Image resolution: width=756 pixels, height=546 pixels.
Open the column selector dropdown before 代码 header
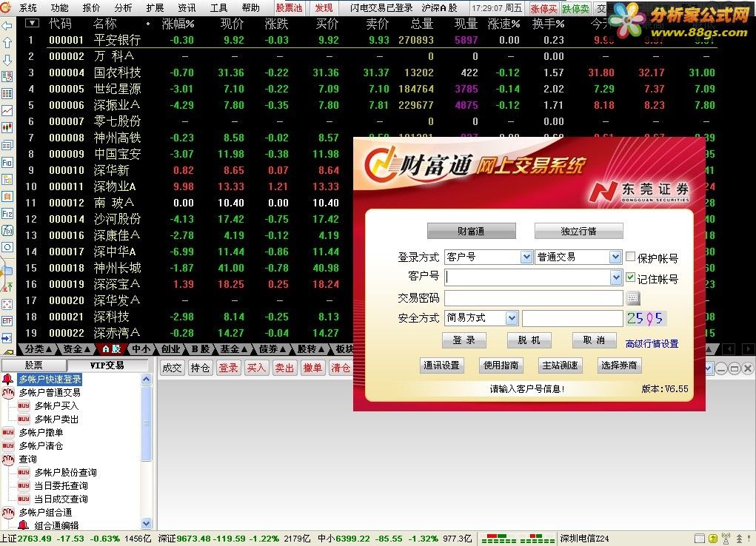point(32,23)
